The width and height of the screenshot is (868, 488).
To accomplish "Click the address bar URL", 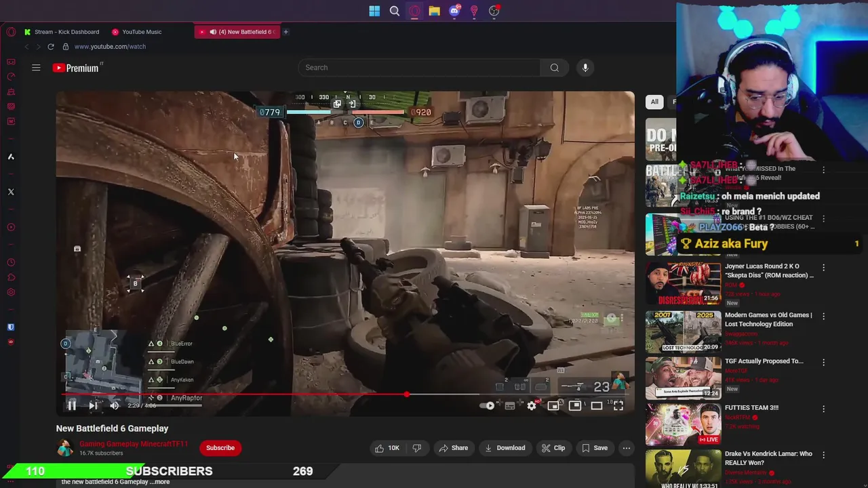I will [110, 47].
